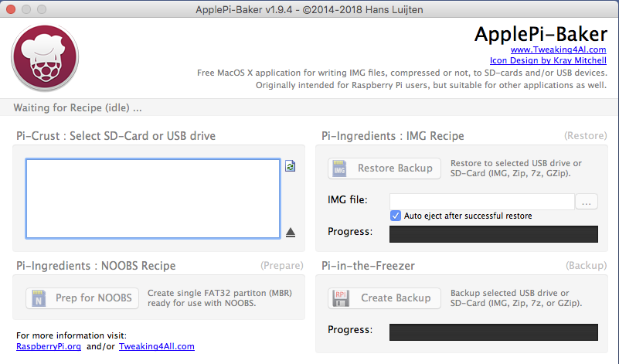Open Icon Design by Kray Mitchell link
Image resolution: width=619 pixels, height=364 pixels.
point(547,60)
